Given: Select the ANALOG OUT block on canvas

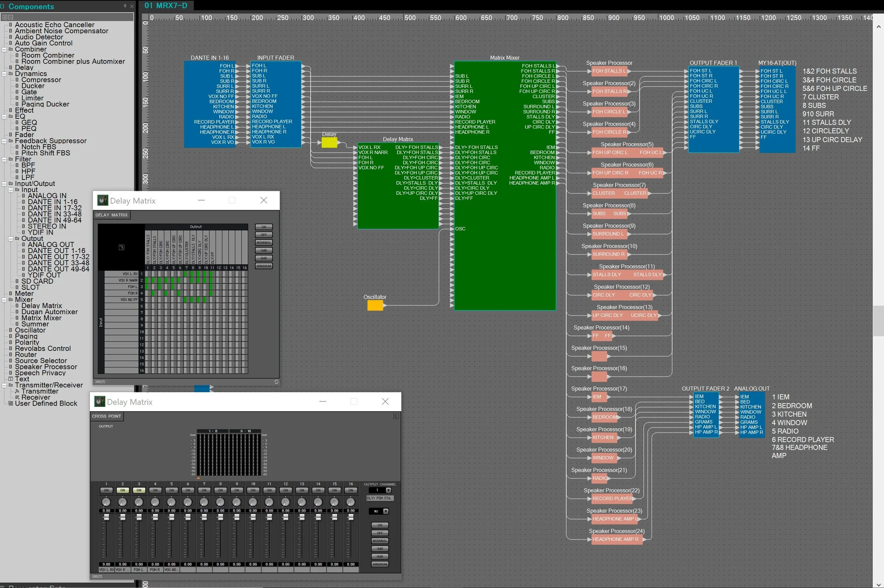Looking at the screenshot, I should (x=751, y=415).
